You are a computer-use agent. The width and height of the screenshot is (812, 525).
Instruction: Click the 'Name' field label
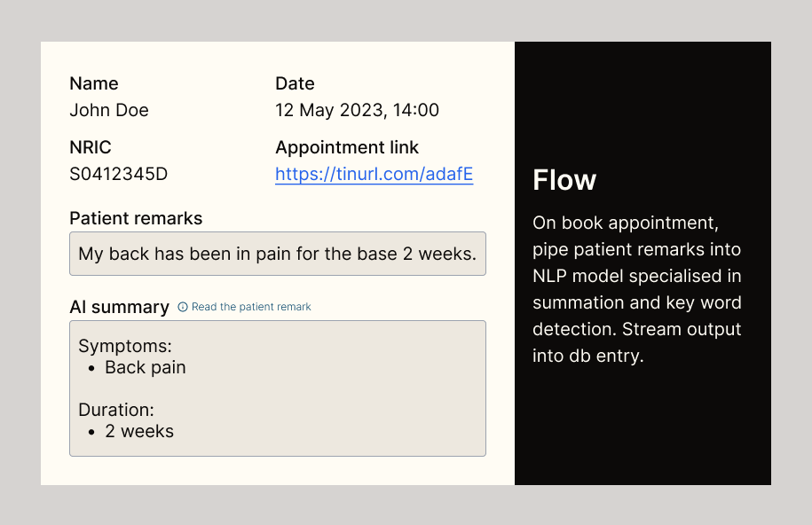(x=93, y=83)
